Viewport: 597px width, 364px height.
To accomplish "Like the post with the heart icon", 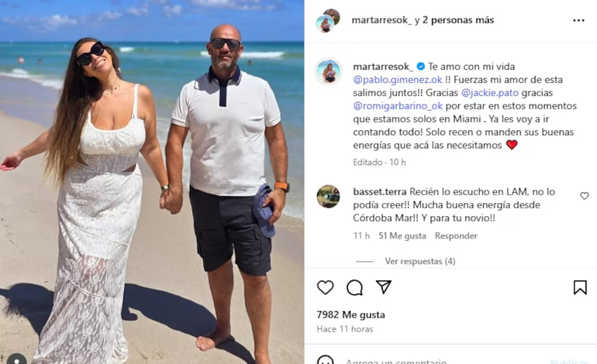I will pos(325,287).
